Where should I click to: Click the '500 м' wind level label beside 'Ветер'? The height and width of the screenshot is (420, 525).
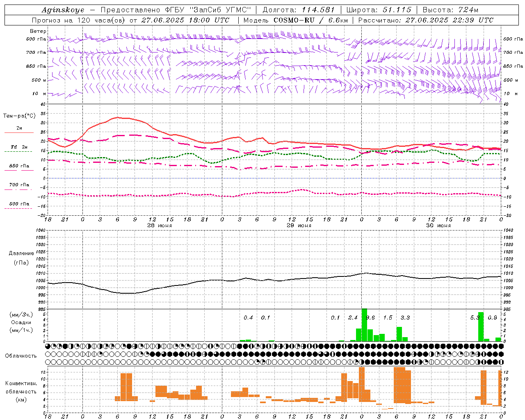tap(39, 80)
